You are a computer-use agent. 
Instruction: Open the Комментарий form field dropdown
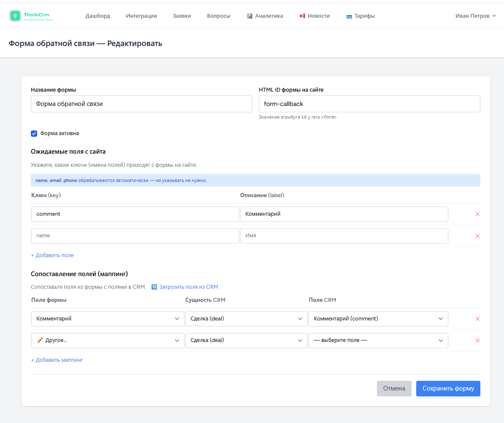108,319
